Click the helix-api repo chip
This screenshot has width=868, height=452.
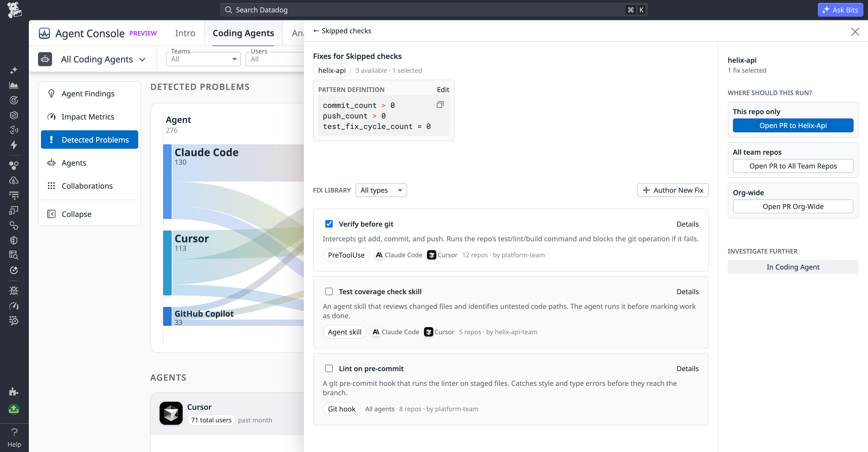click(x=332, y=70)
